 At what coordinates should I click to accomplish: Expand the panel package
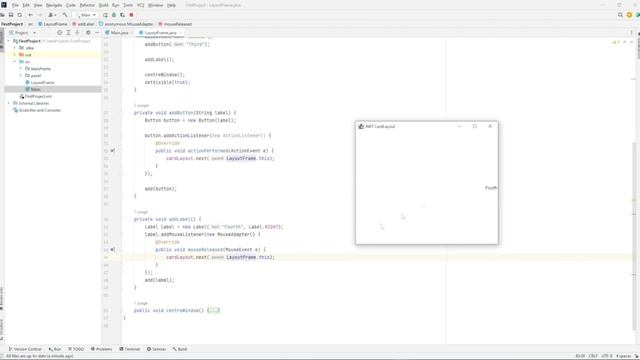[x=21, y=76]
